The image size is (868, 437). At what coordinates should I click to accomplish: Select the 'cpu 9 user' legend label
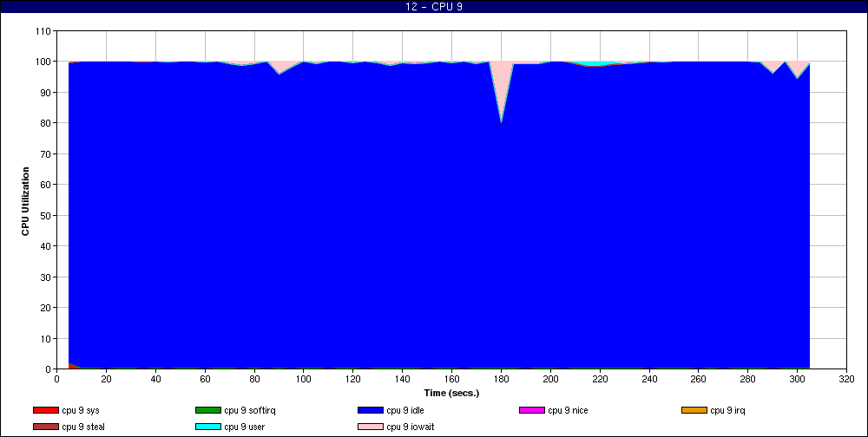(x=245, y=427)
